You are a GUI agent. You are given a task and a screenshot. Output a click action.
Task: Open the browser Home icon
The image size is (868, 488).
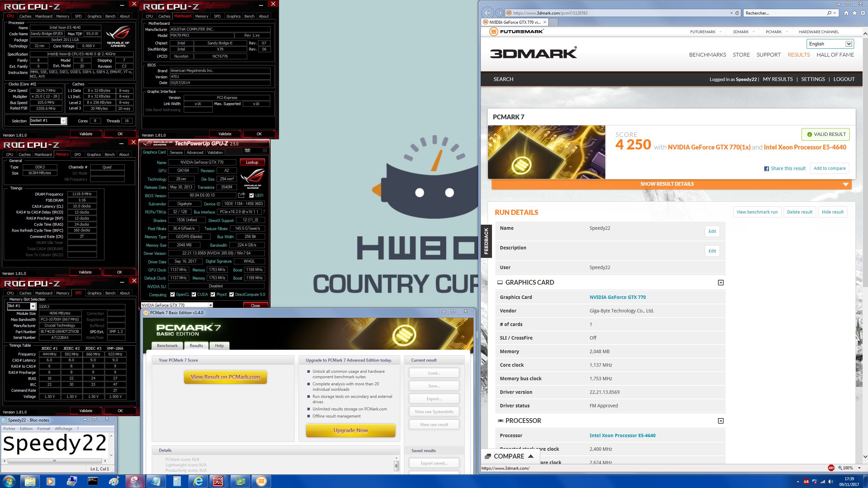click(846, 13)
